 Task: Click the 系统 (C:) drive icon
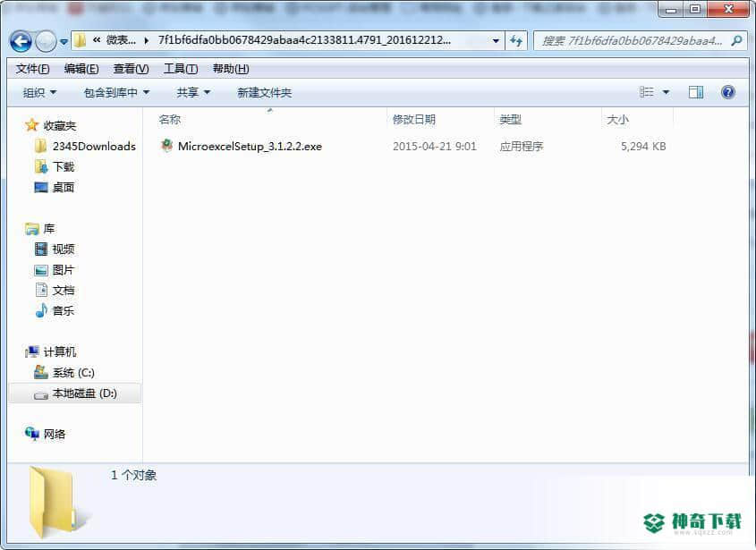41,372
